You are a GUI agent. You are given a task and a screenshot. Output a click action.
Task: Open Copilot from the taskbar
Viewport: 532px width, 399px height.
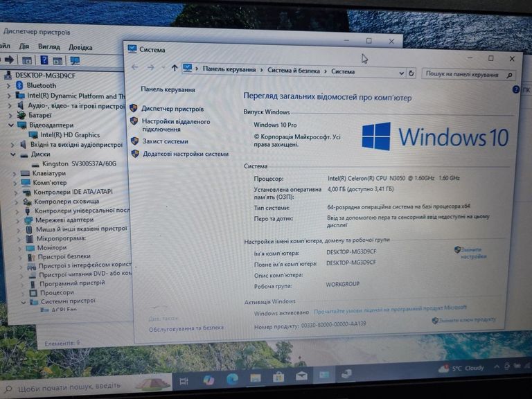point(209,380)
